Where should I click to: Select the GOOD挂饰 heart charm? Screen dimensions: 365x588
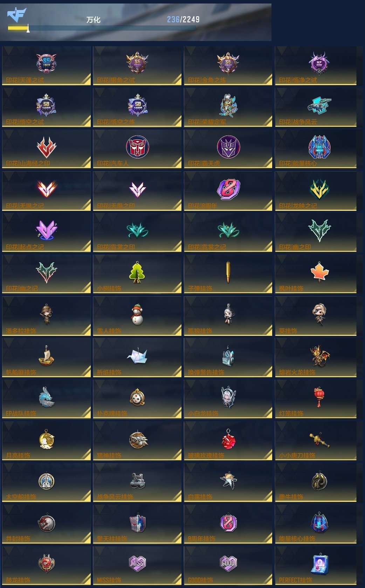click(228, 563)
